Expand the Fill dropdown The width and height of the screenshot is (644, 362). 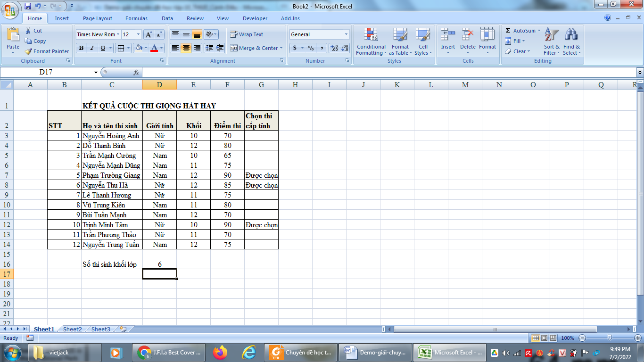[x=523, y=41]
